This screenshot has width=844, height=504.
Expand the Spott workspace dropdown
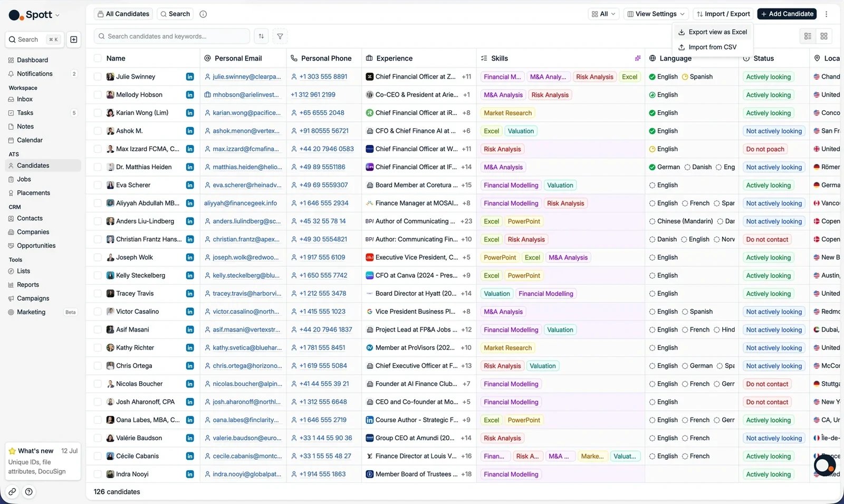[x=34, y=15]
